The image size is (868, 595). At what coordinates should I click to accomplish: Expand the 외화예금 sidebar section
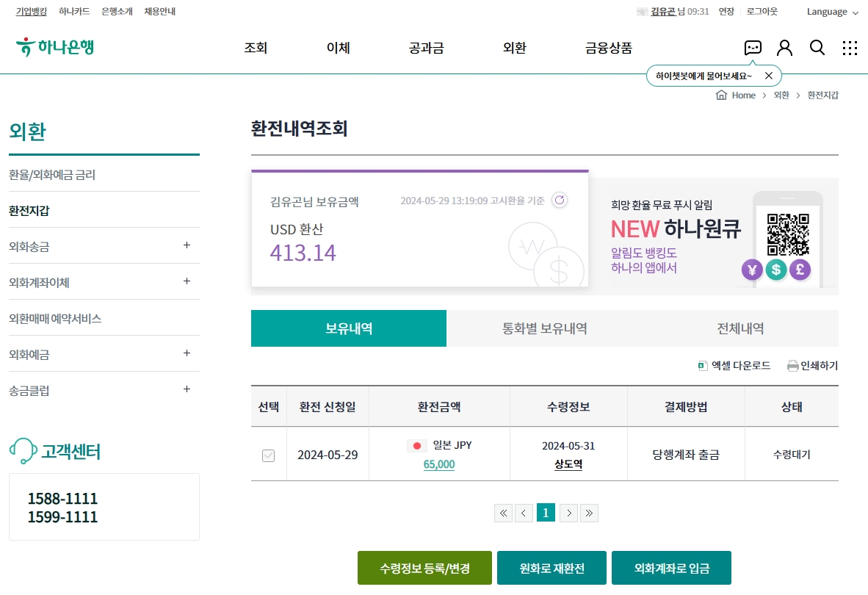[x=104, y=354]
